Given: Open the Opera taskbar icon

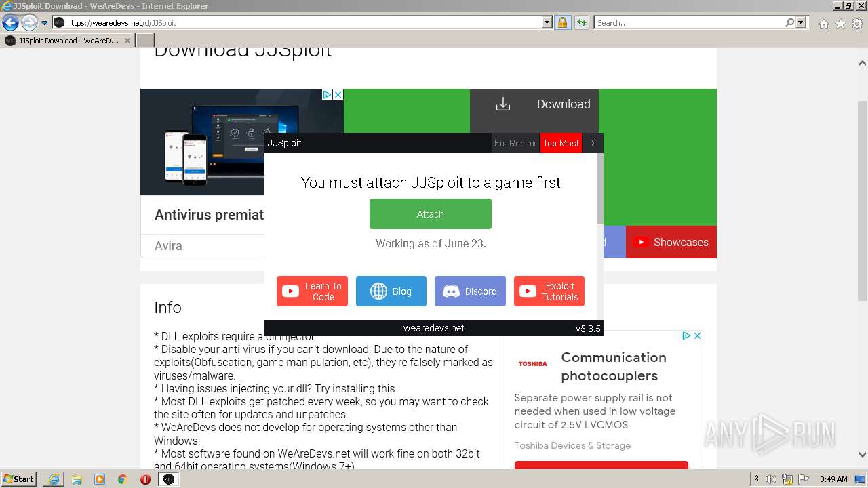Looking at the screenshot, I should (x=145, y=479).
